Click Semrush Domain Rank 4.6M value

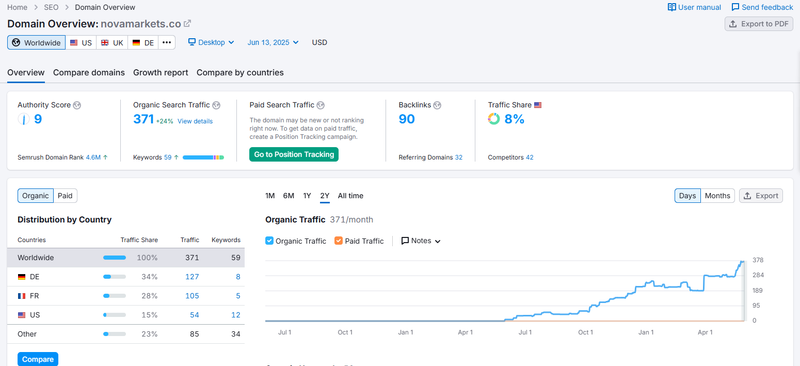coord(93,158)
